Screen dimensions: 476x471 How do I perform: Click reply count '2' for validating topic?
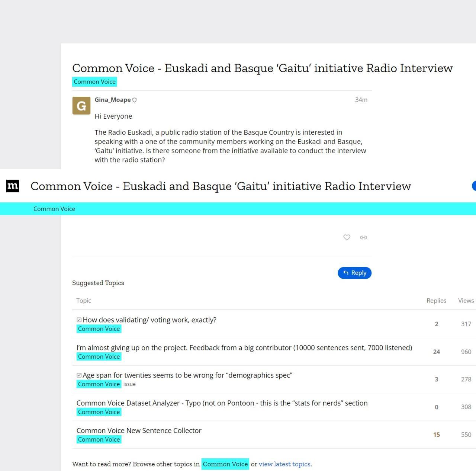437,324
